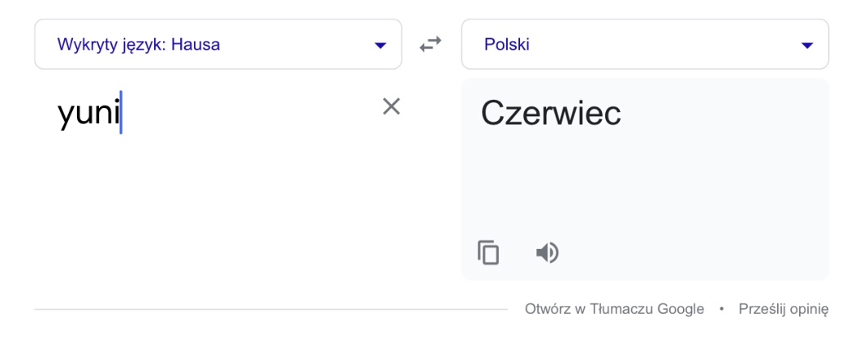Click the 'Prześlij opinię' feedback link
Image resolution: width=868 pixels, height=344 pixels.
click(x=784, y=309)
